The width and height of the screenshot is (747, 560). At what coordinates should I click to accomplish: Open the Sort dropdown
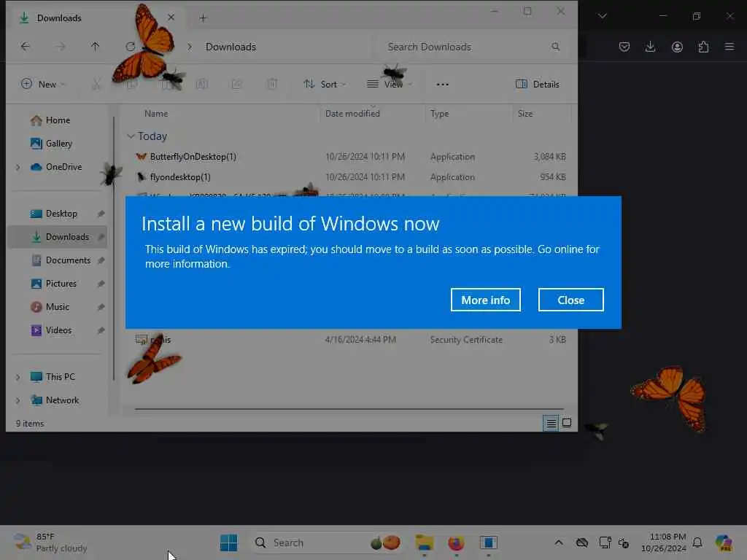pos(325,85)
